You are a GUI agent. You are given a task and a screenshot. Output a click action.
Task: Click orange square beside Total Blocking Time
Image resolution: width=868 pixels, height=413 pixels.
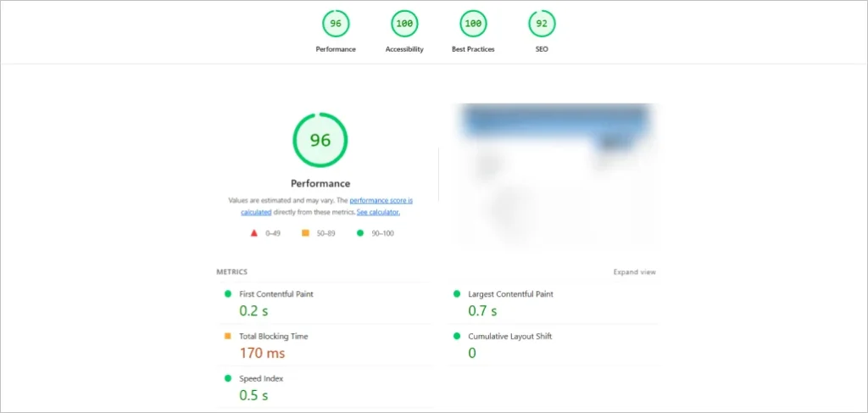(x=227, y=336)
